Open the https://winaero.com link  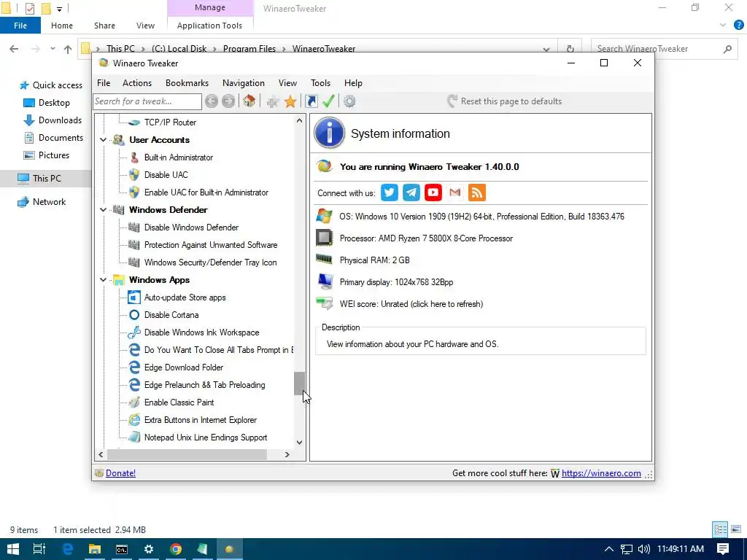601,472
